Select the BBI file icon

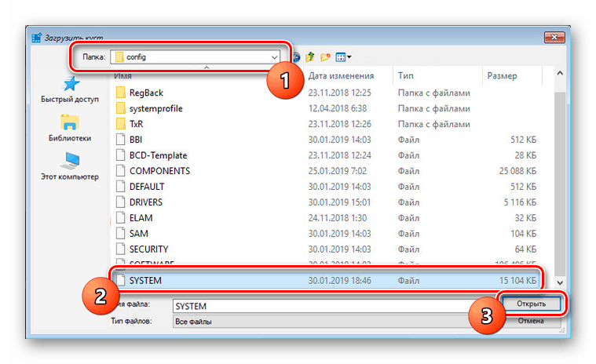120,140
